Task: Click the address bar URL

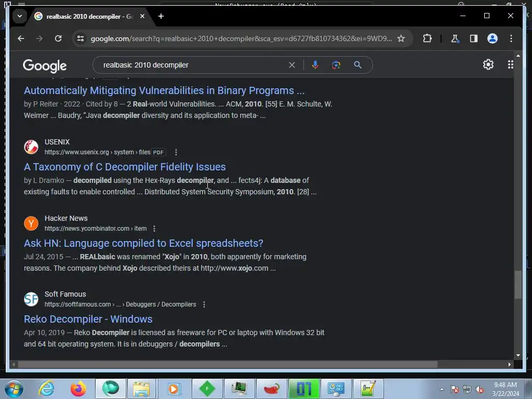Action: pyautogui.click(x=241, y=38)
